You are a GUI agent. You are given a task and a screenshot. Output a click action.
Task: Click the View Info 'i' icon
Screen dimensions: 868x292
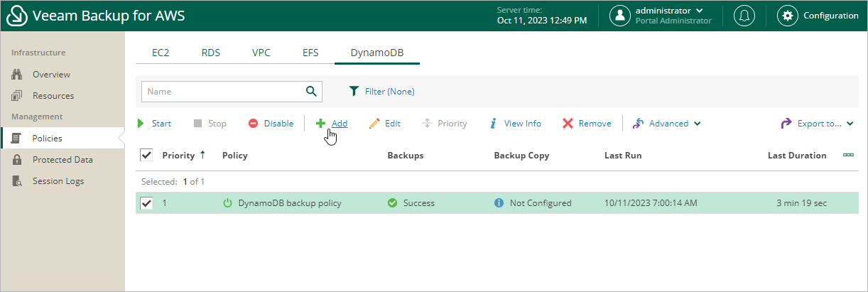(493, 124)
